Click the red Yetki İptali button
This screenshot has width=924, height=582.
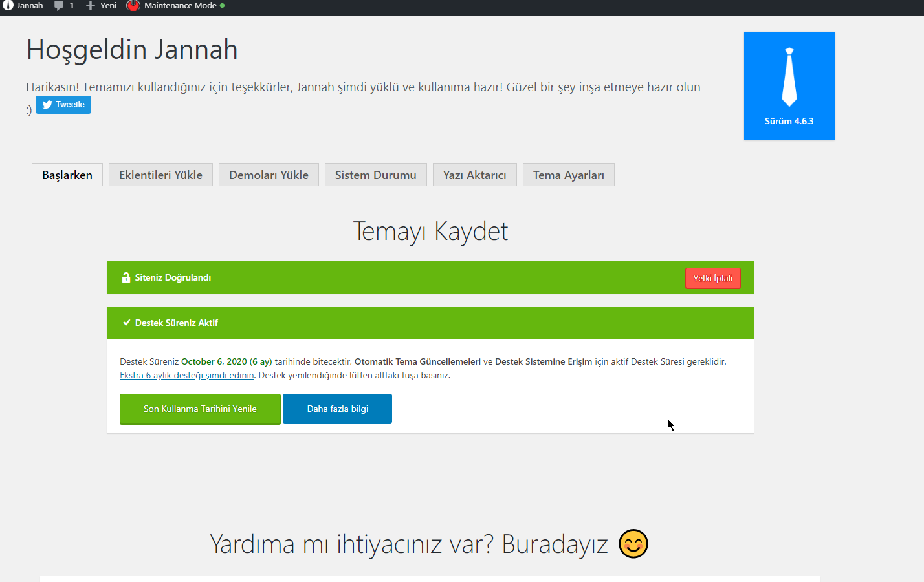click(713, 278)
